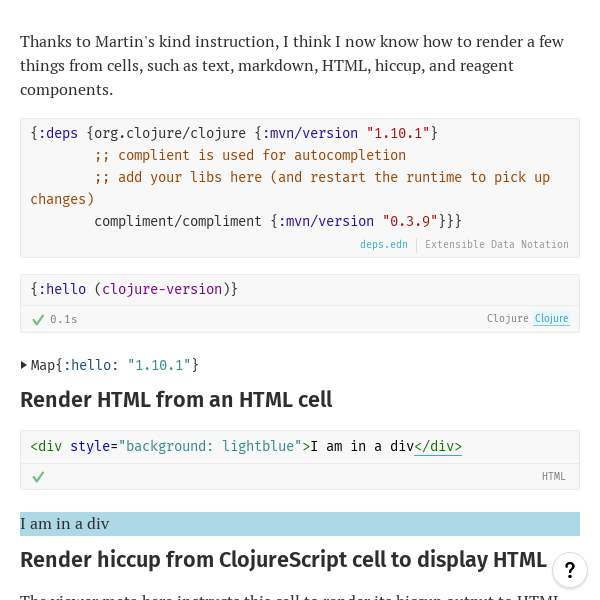Click the HTML language label
Image resolution: width=600 pixels, height=600 pixels.
pos(553,477)
